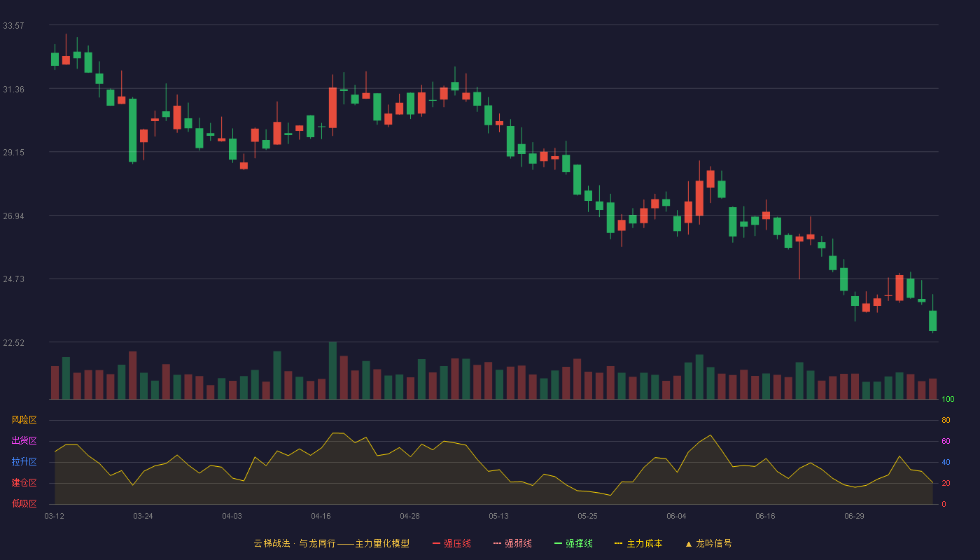
Task: Click the 03-12 date axis label
Action: [x=54, y=516]
